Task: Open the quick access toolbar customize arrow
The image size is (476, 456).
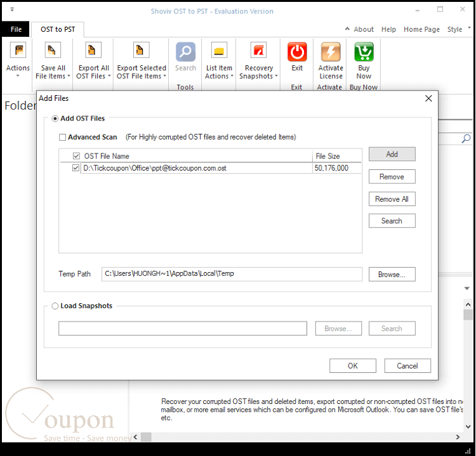Action: coord(12,10)
